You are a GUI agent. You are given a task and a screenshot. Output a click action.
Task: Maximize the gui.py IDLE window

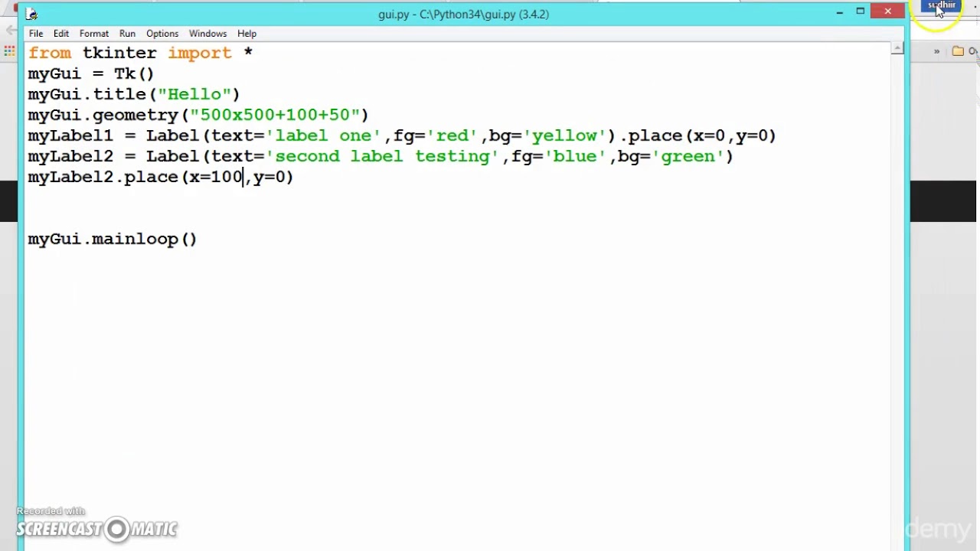click(860, 11)
